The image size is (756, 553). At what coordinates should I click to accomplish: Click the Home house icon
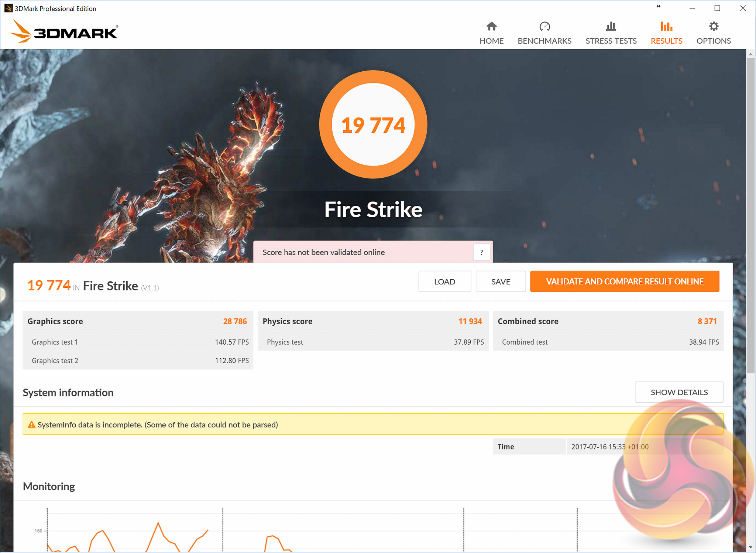click(x=491, y=27)
